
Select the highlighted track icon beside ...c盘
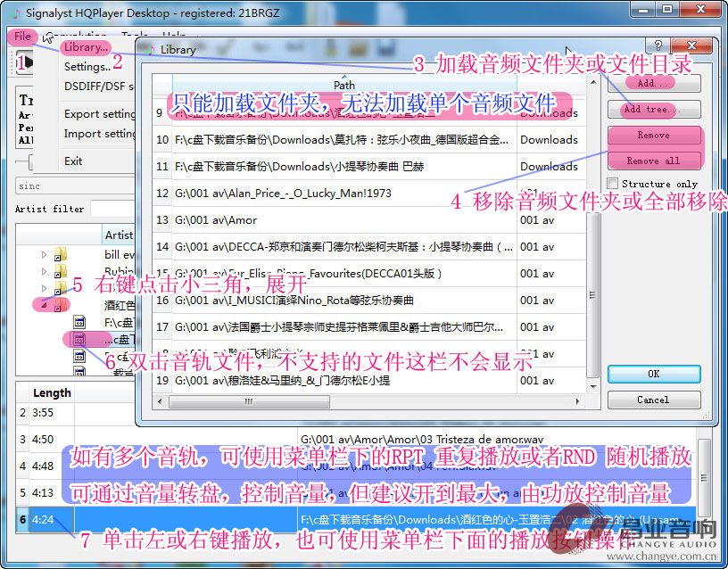coord(79,339)
